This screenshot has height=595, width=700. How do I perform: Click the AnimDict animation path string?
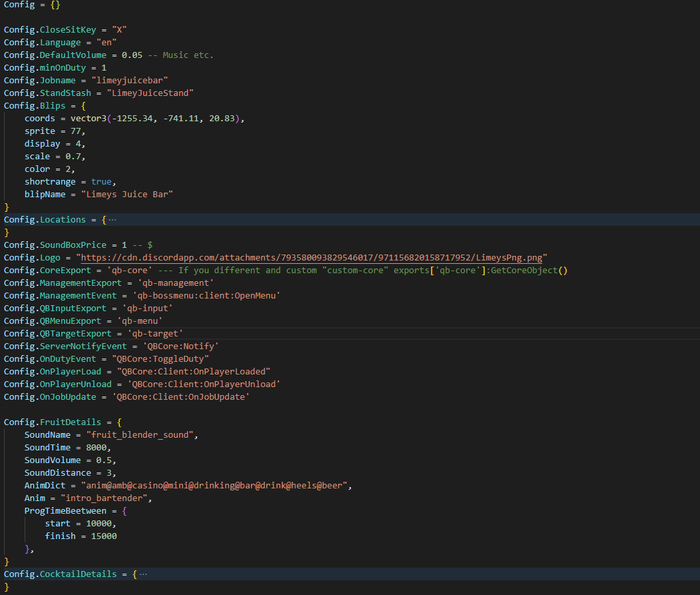click(214, 486)
